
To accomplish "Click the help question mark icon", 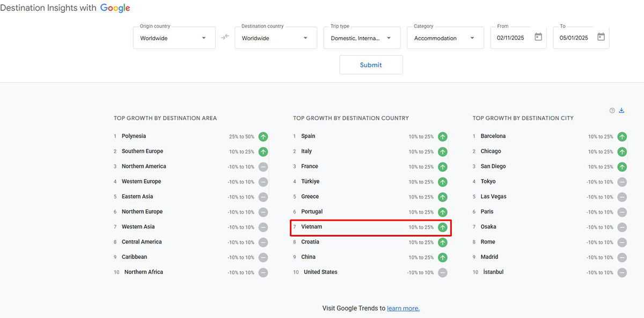I will click(x=612, y=110).
